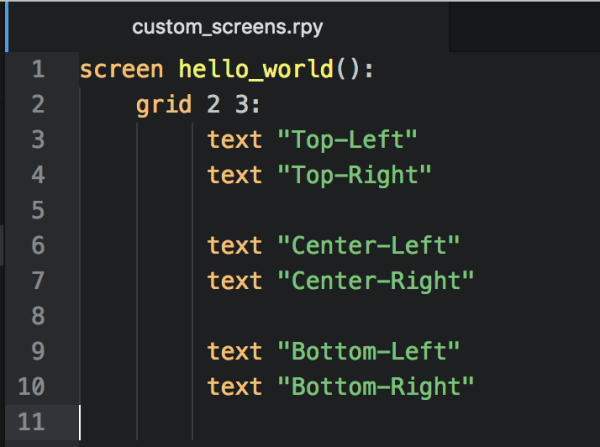Click the "Center-Right" string
This screenshot has height=447, width=600.
tap(374, 280)
